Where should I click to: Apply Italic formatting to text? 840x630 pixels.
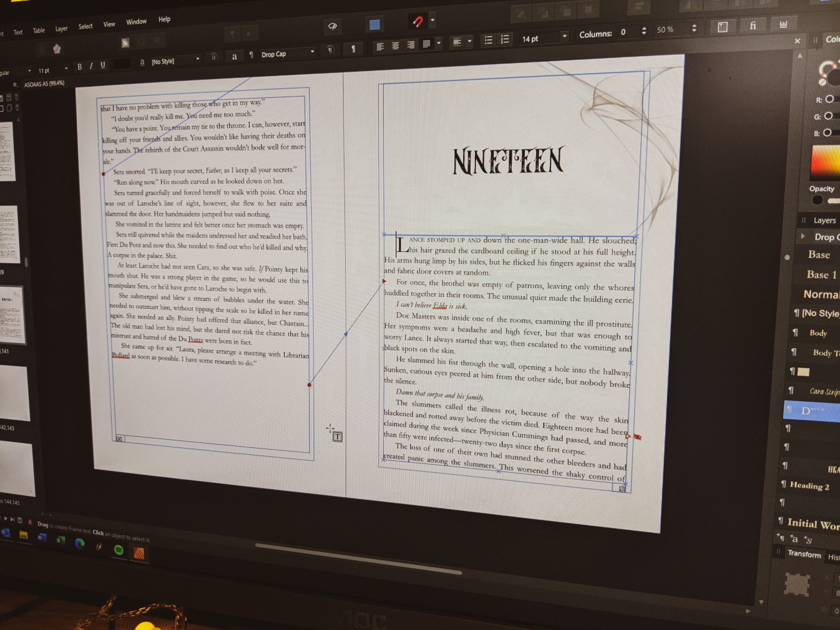[91, 65]
